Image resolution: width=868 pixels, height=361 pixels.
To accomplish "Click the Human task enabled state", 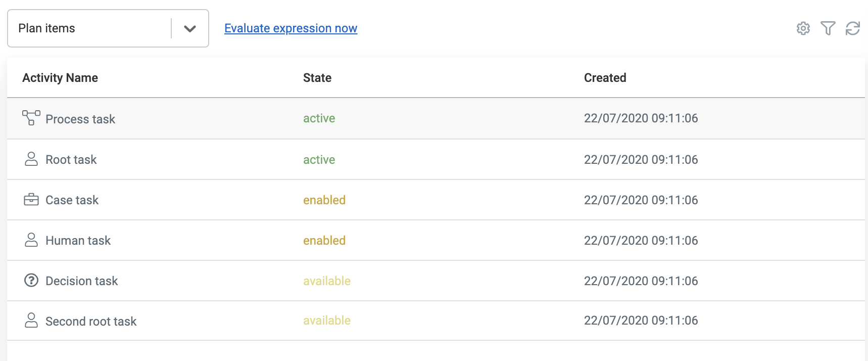I will pos(324,241).
